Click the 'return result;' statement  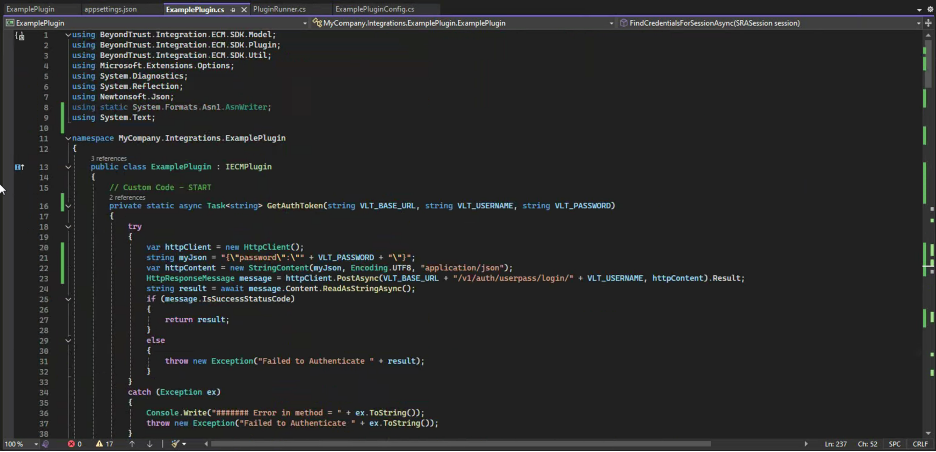click(x=197, y=320)
